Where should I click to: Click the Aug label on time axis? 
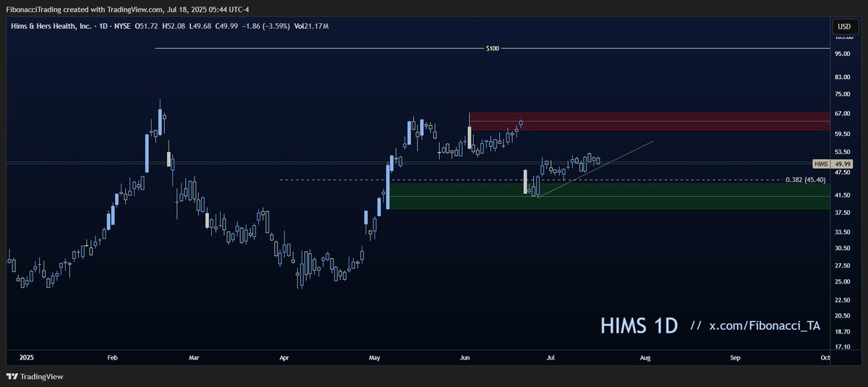[x=646, y=357]
